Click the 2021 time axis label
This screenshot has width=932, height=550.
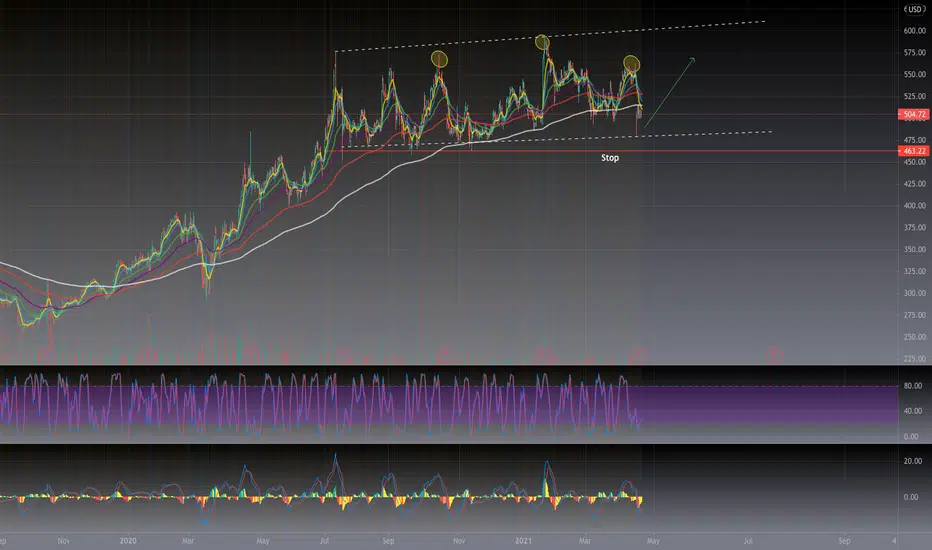523,541
